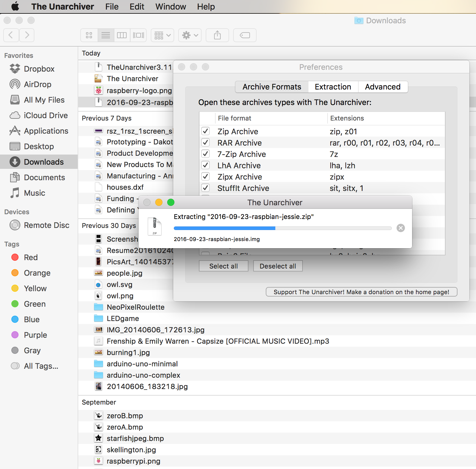This screenshot has width=476, height=469.
Task: Toggle the StuffIt Archive checkbox
Action: coord(205,188)
